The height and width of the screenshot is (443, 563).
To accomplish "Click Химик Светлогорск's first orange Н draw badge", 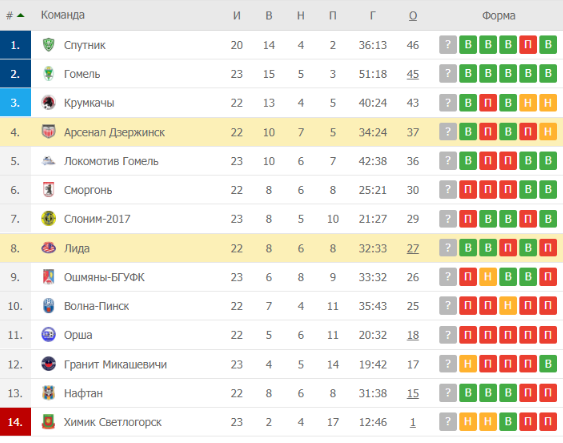I will 468,421.
